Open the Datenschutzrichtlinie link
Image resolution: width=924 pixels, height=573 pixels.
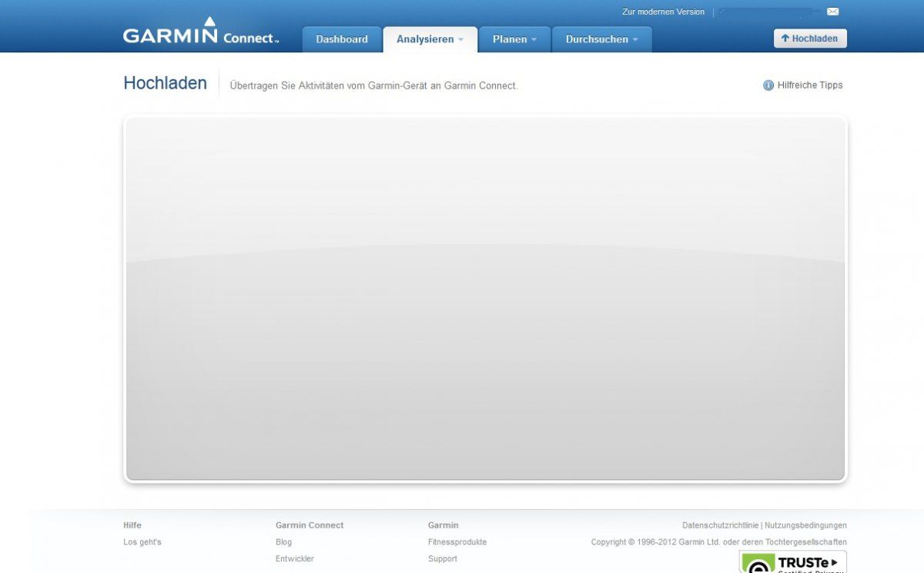[x=720, y=525]
